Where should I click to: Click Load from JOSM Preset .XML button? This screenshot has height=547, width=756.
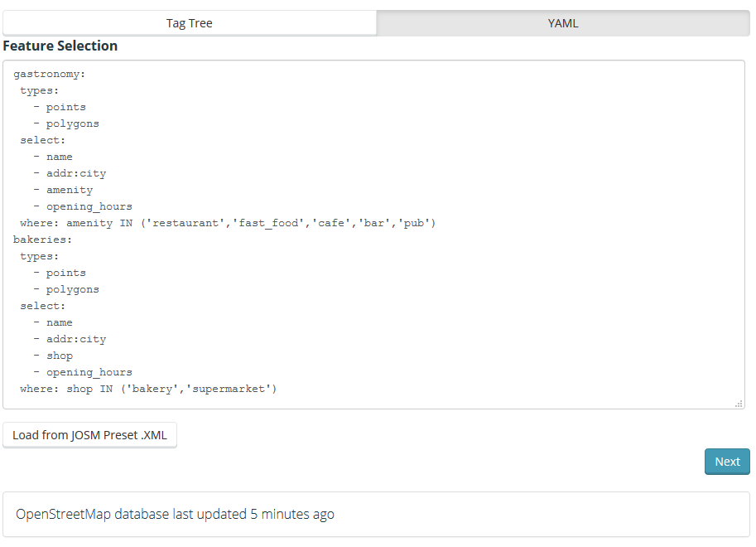(89, 435)
